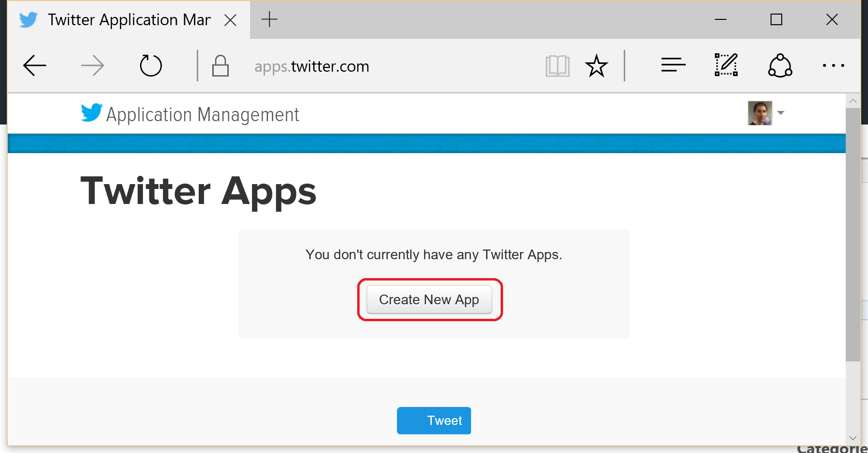The width and height of the screenshot is (868, 453).
Task: Open the user avatar profile picture
Action: pyautogui.click(x=759, y=113)
